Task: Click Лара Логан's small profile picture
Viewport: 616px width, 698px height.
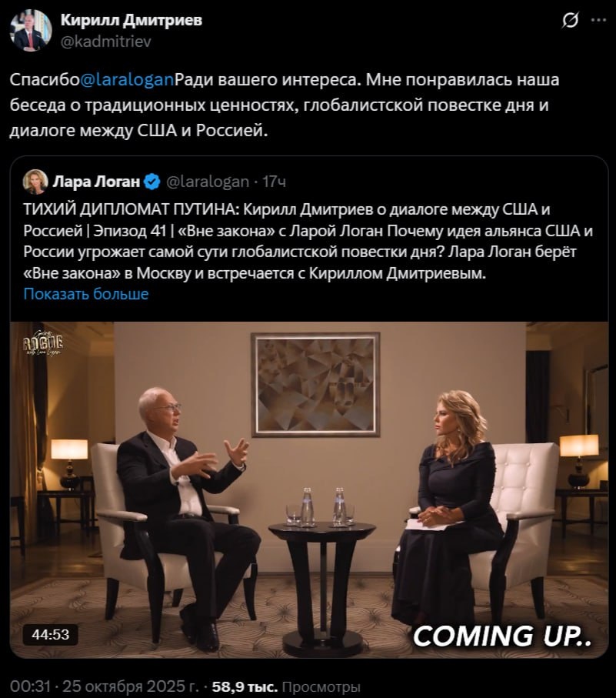Action: 35,181
